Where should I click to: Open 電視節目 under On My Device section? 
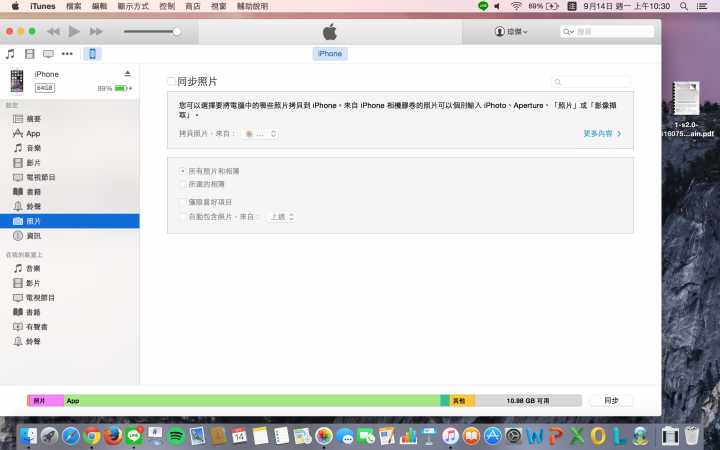(x=70, y=298)
